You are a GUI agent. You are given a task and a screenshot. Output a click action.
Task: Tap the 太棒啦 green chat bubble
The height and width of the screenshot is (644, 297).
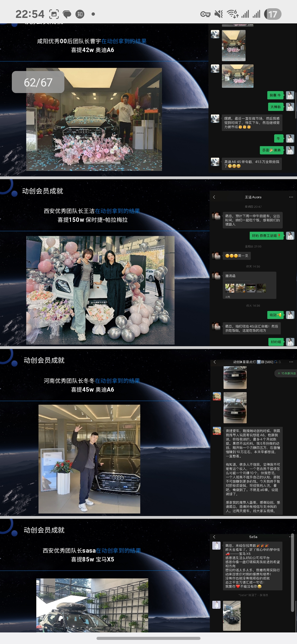pyautogui.click(x=276, y=107)
